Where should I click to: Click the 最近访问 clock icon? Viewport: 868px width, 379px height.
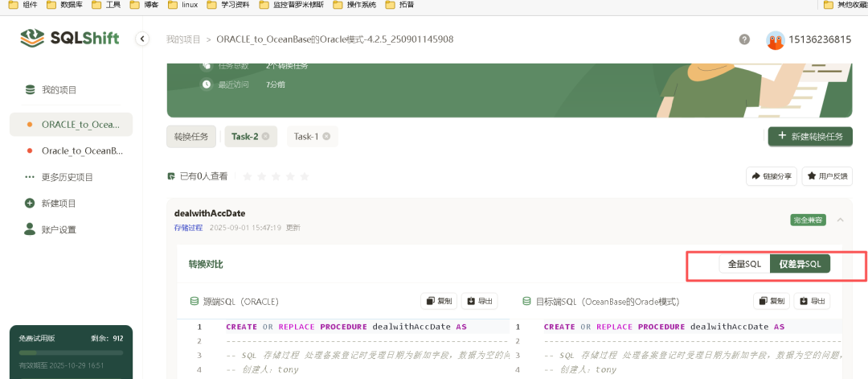pos(207,84)
